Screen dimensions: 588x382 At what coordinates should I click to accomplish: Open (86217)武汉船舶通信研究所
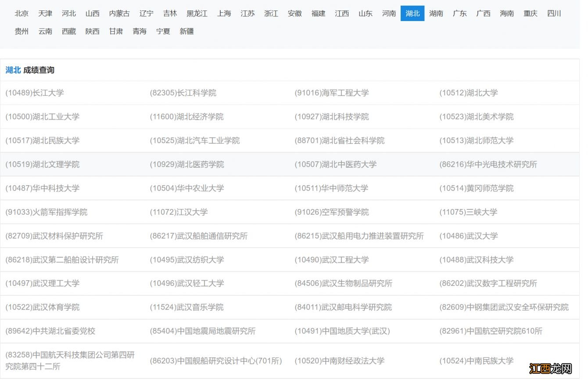point(199,236)
